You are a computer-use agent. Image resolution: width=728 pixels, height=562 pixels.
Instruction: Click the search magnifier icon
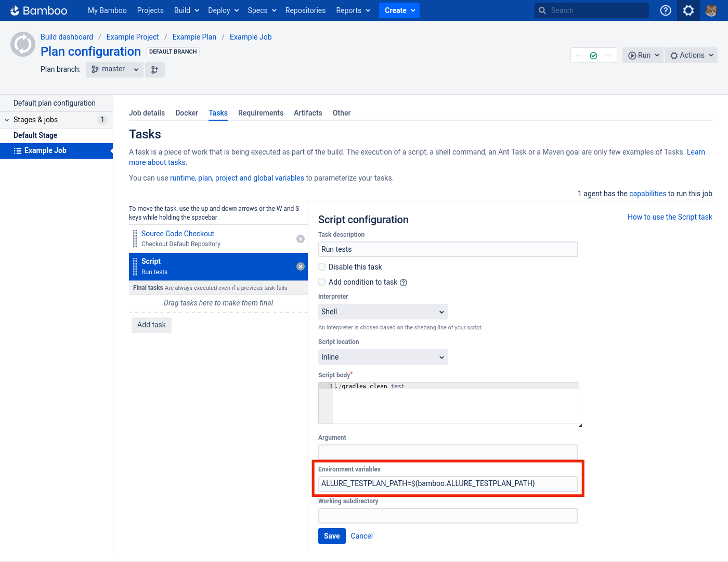(x=542, y=10)
